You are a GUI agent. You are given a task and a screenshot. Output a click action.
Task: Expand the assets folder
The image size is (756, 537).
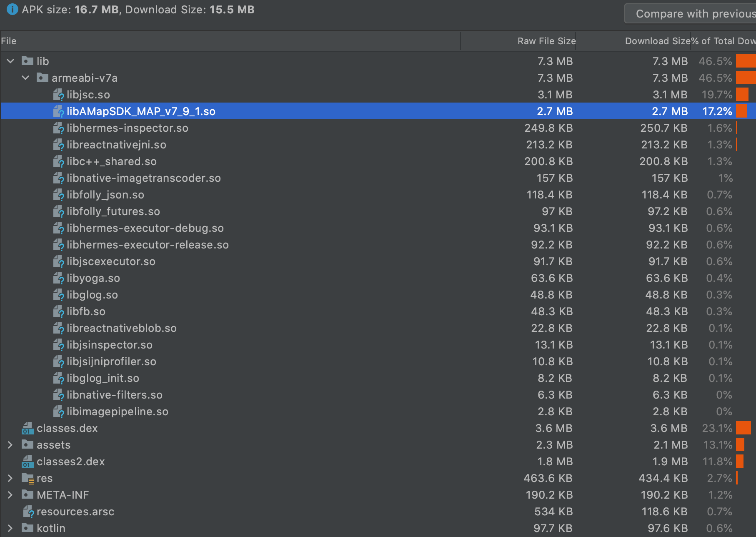(x=10, y=445)
